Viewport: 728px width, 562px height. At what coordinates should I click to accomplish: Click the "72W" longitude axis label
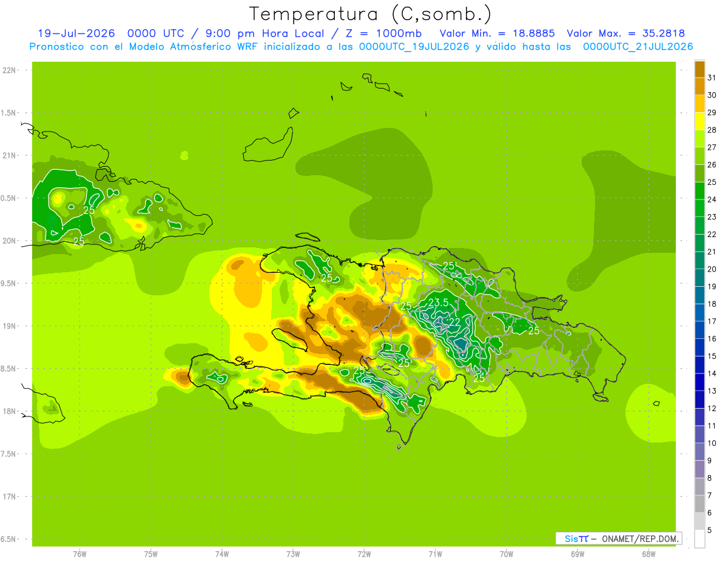coord(365,554)
